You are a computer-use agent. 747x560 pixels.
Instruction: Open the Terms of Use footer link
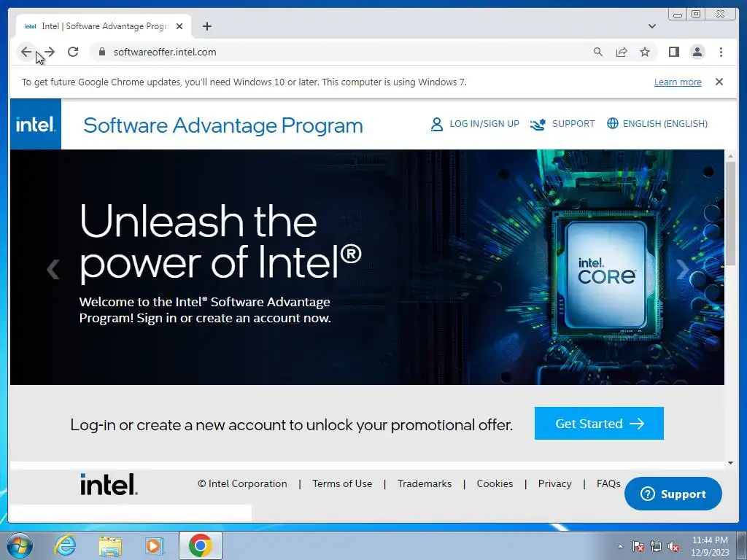[x=342, y=484]
